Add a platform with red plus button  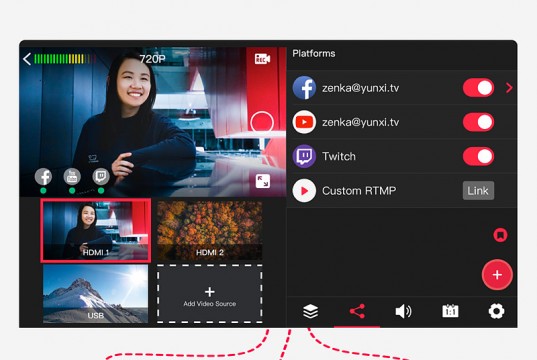pyautogui.click(x=497, y=275)
